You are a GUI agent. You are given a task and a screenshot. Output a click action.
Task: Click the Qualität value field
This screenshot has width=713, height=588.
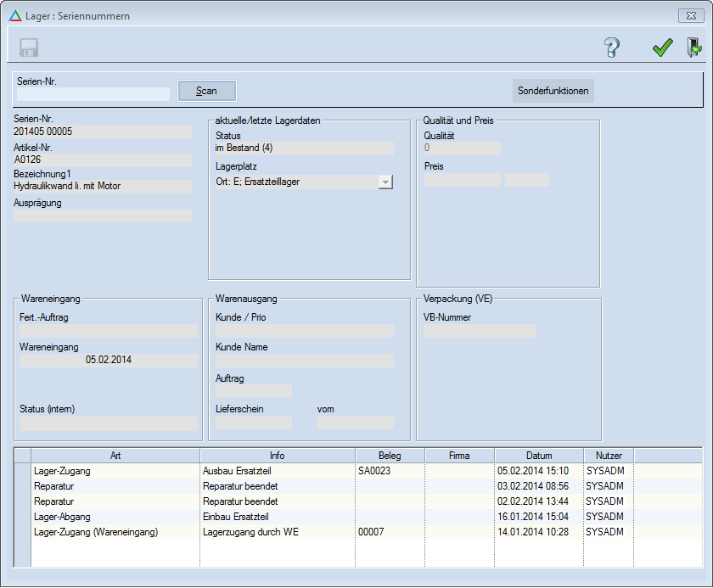(x=462, y=148)
